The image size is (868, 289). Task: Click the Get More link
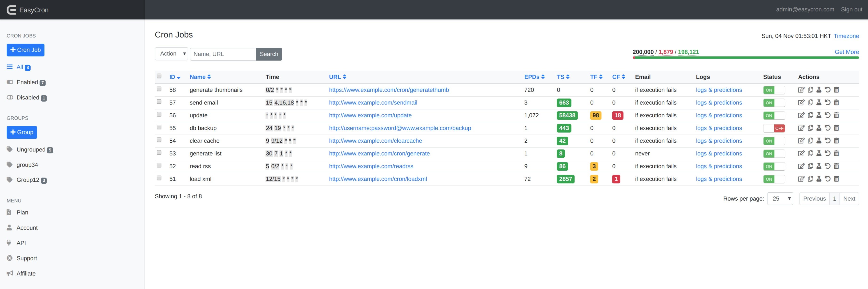point(846,52)
